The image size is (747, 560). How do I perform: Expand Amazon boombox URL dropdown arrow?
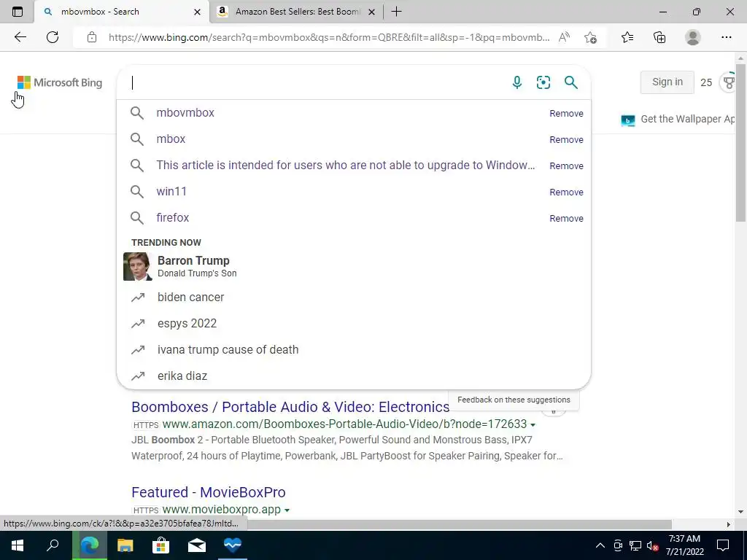(x=533, y=425)
